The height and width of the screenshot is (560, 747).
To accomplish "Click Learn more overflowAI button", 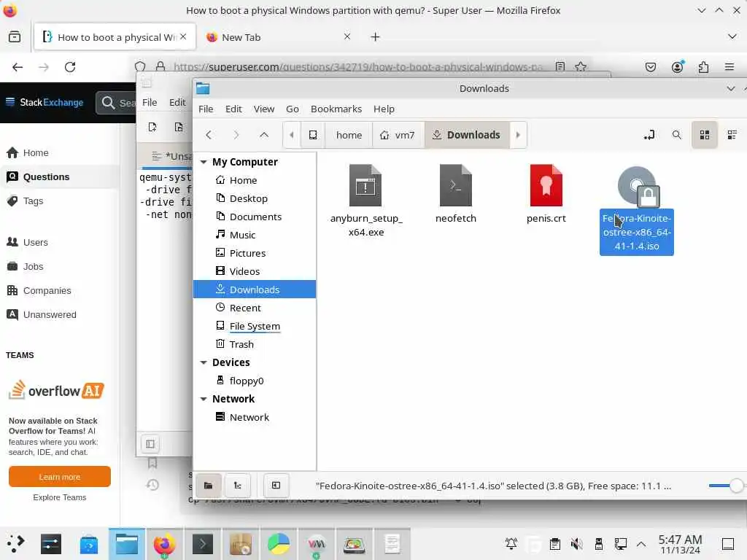I will tap(60, 477).
